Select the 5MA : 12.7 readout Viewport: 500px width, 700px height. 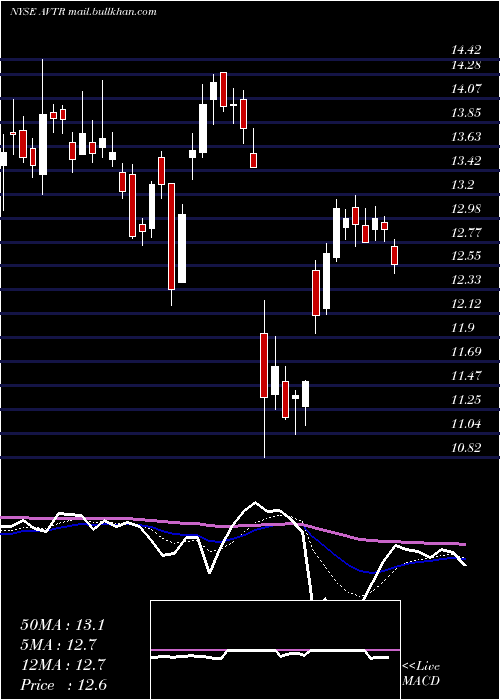[58, 645]
